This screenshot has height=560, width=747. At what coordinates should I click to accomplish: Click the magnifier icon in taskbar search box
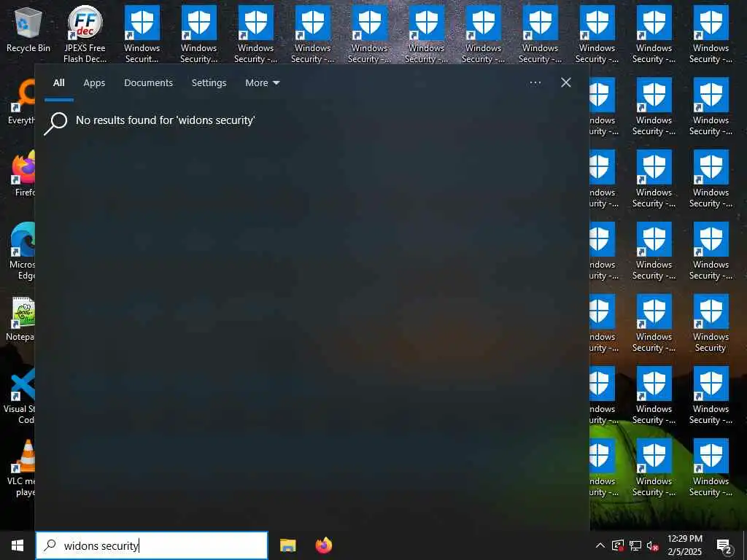click(x=50, y=545)
